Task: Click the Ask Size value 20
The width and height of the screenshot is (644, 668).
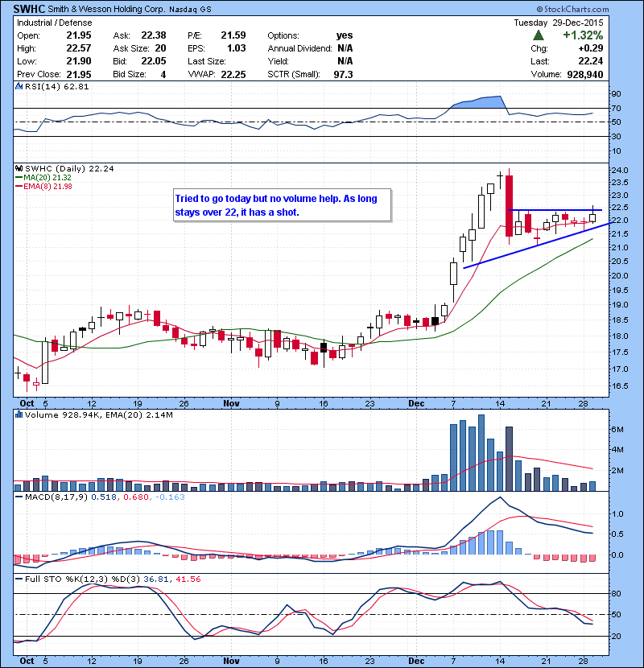Action: point(160,48)
